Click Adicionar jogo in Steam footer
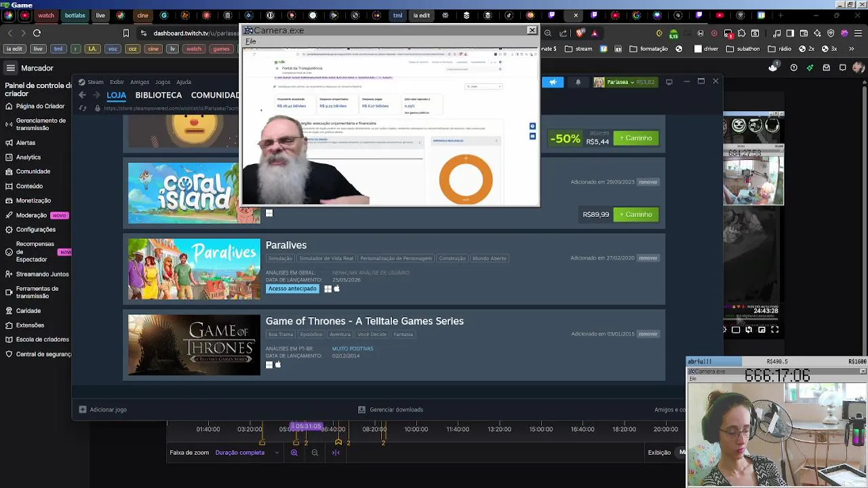The width and height of the screenshot is (868, 488). (x=102, y=409)
